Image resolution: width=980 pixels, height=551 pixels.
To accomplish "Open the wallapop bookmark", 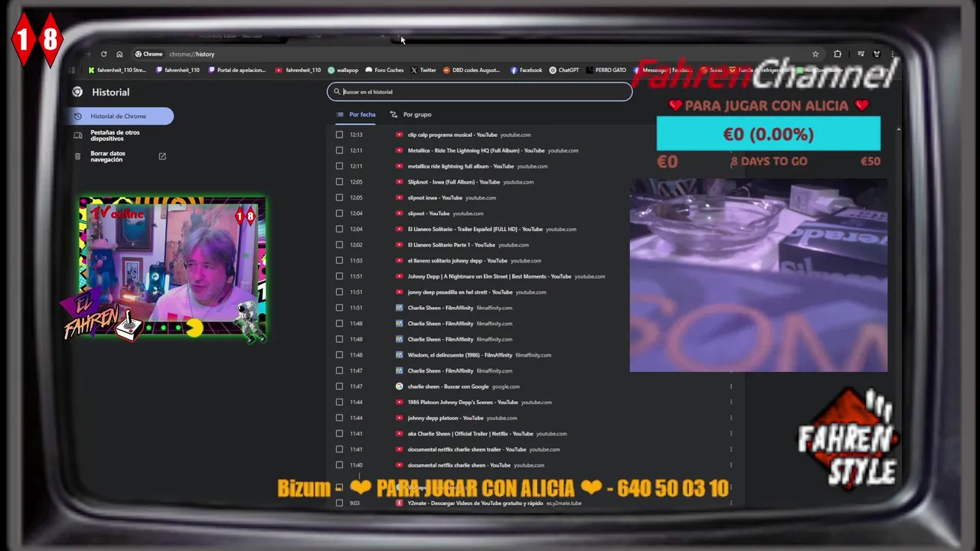I will click(x=343, y=70).
